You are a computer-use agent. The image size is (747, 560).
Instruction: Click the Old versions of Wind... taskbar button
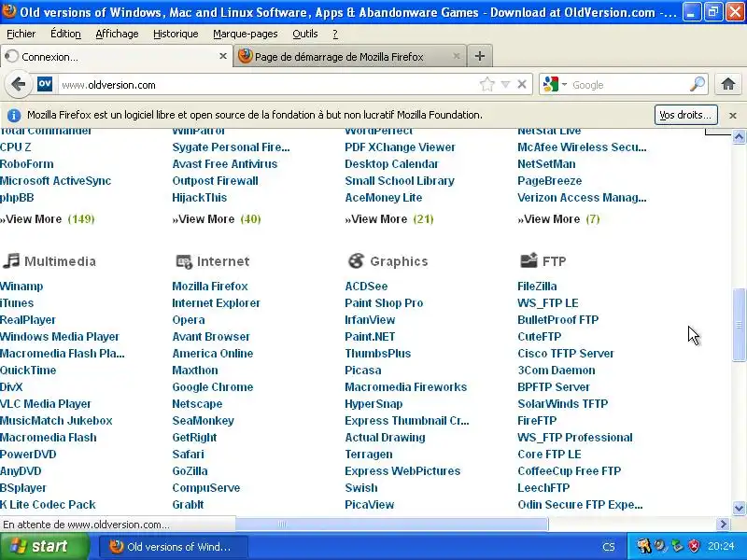point(173,547)
